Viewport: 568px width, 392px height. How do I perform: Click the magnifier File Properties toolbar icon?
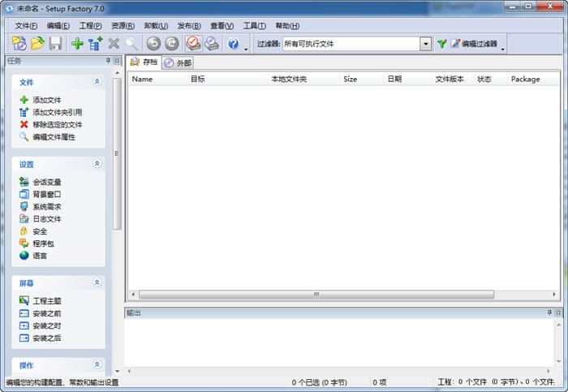tap(131, 44)
